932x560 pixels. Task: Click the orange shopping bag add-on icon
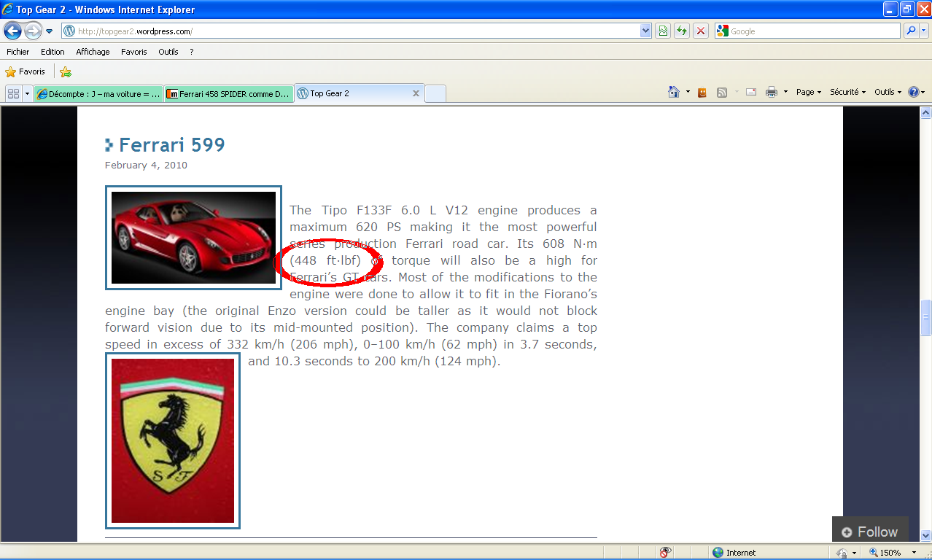click(x=702, y=93)
